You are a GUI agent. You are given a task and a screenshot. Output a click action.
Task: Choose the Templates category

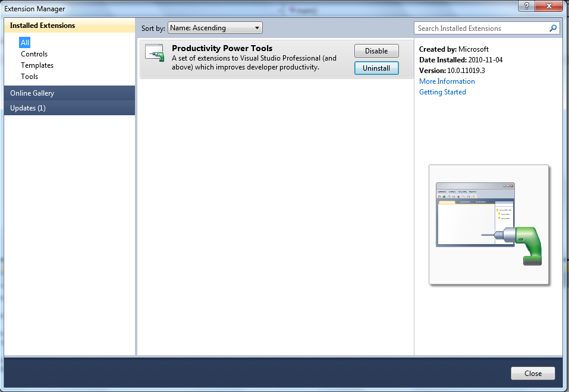(37, 65)
